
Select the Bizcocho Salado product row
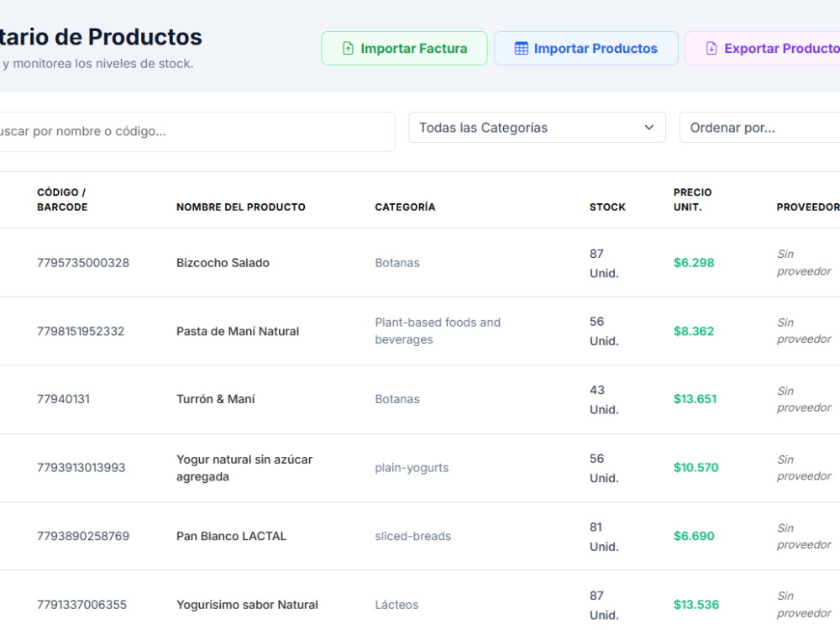420,262
